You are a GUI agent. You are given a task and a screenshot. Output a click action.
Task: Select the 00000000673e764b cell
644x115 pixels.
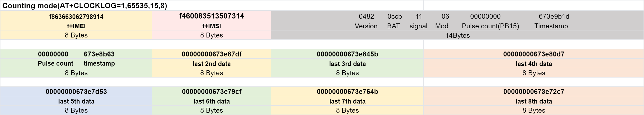(x=348, y=92)
